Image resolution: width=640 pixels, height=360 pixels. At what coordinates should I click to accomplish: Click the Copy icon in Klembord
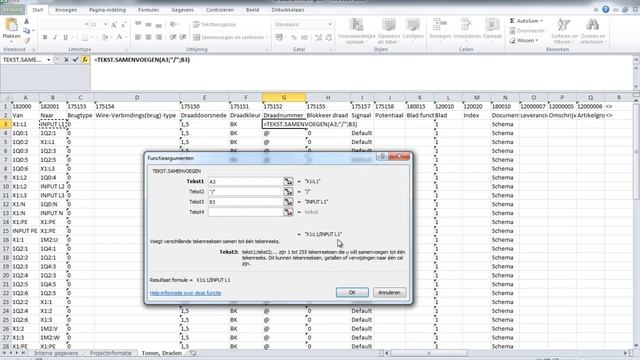coord(27,31)
